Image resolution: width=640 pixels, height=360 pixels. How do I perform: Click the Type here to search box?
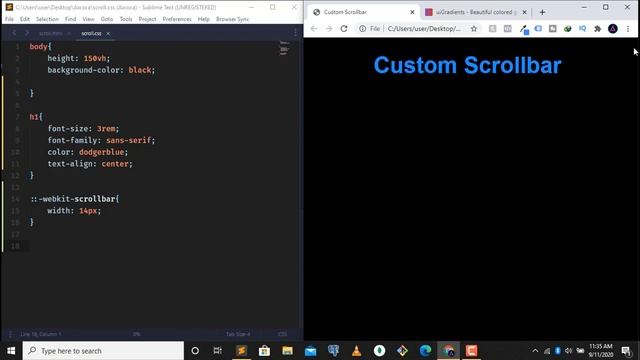click(103, 351)
